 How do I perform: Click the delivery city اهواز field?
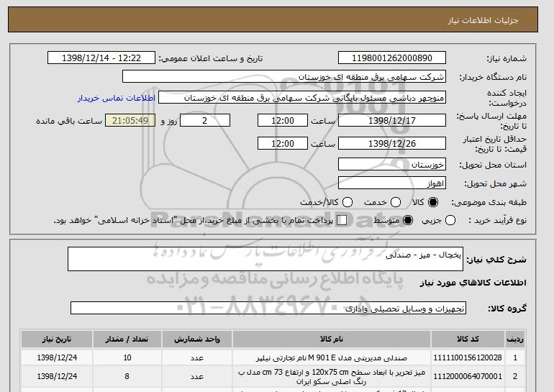pyautogui.click(x=392, y=183)
